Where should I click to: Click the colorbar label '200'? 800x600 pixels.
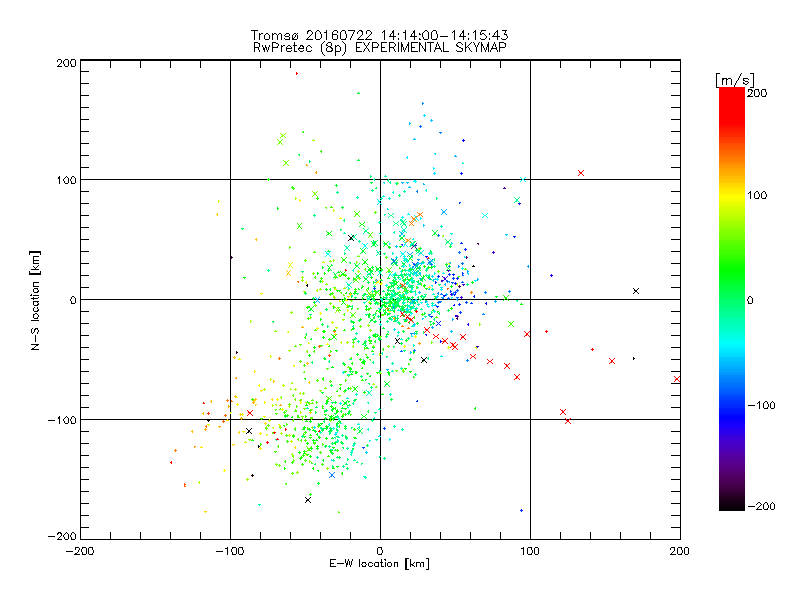click(x=757, y=93)
